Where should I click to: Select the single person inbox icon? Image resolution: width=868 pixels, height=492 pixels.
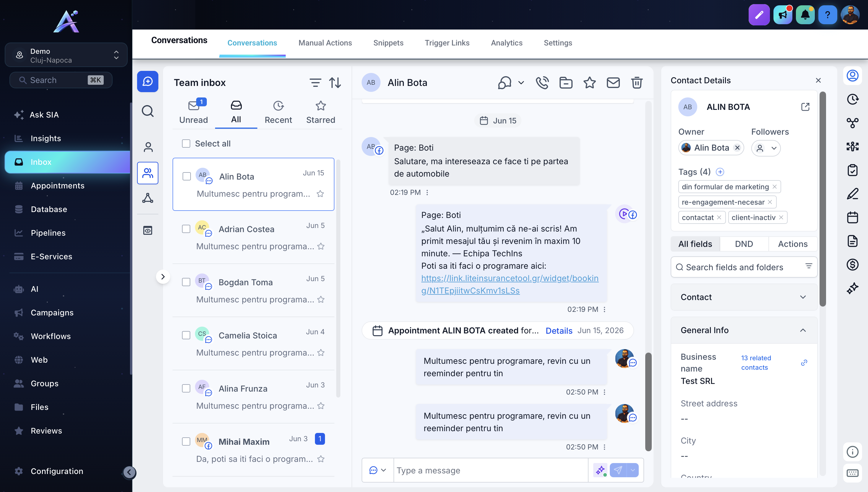pos(148,147)
